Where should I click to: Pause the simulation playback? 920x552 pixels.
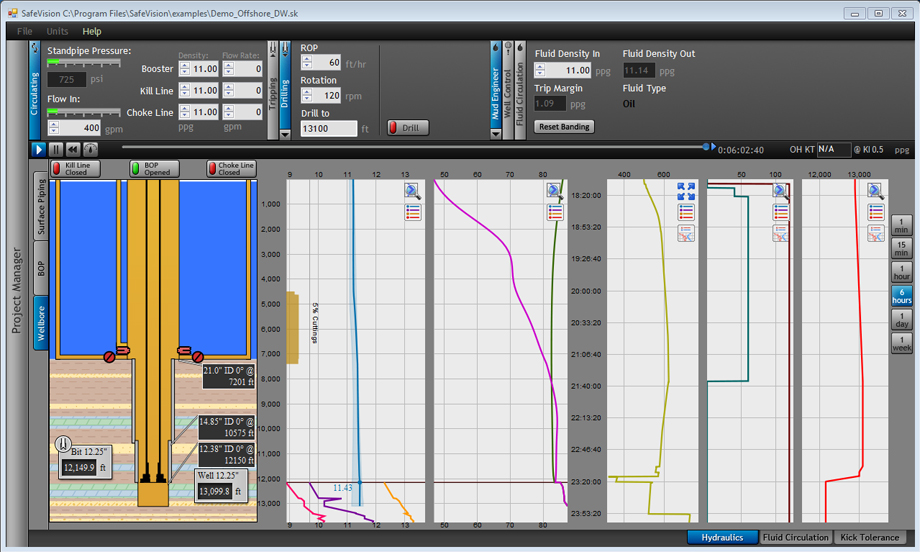pyautogui.click(x=57, y=149)
